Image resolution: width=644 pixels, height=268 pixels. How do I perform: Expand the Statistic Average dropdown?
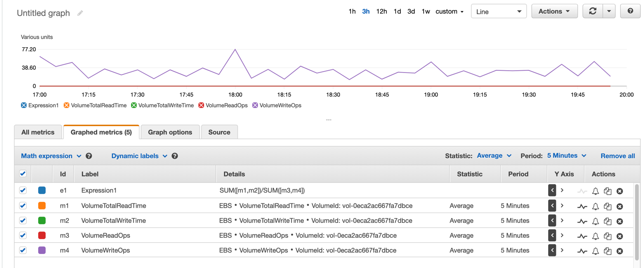click(x=494, y=155)
